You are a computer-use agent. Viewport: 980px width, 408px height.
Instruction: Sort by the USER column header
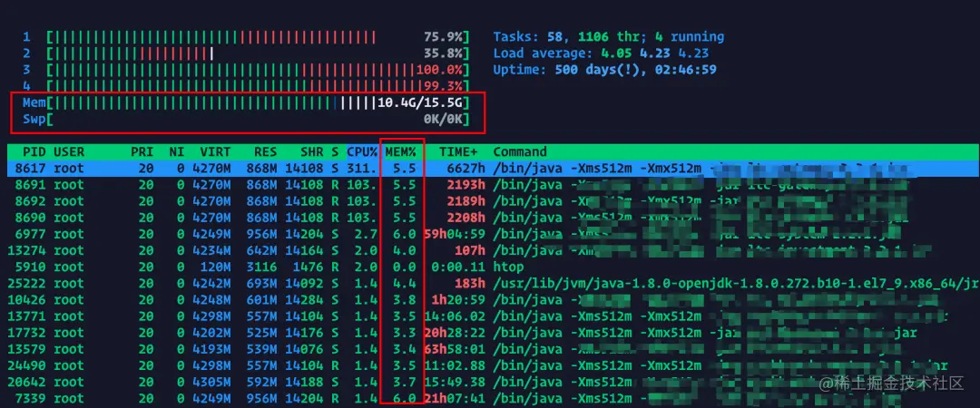pyautogui.click(x=69, y=151)
